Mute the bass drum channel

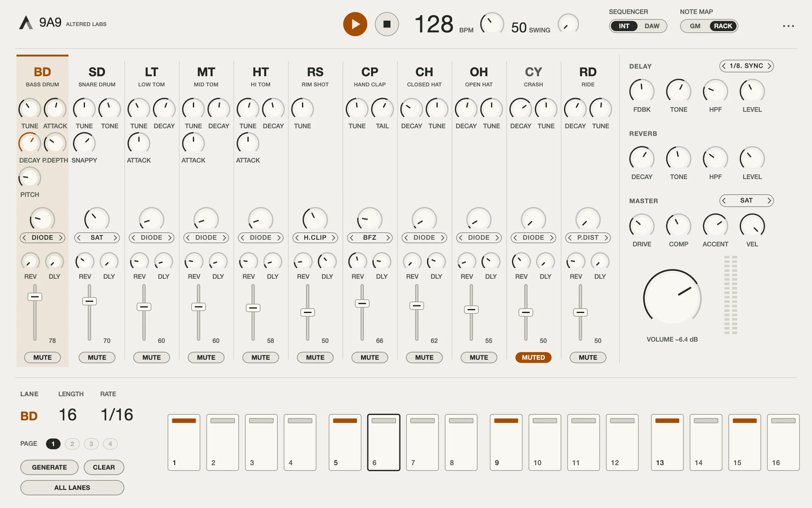pos(42,357)
